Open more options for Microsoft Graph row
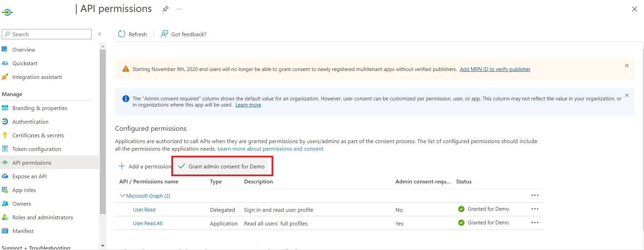This screenshot has height=250, width=644. tap(535, 195)
